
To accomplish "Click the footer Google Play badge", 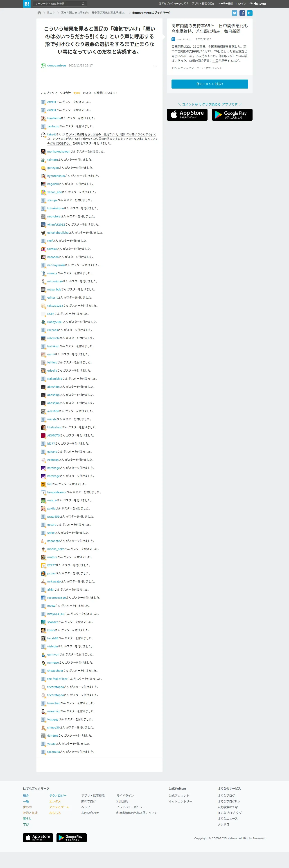I will pyautogui.click(x=71, y=838).
